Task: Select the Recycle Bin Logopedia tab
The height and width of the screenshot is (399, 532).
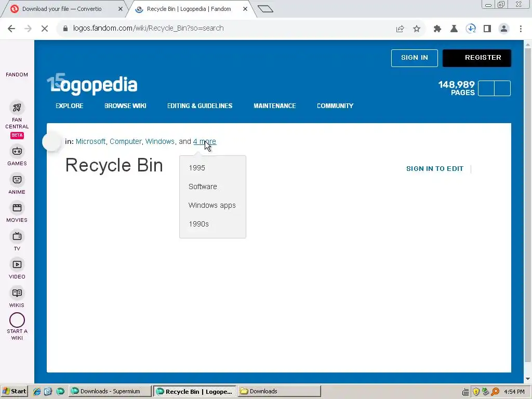Action: point(189,9)
